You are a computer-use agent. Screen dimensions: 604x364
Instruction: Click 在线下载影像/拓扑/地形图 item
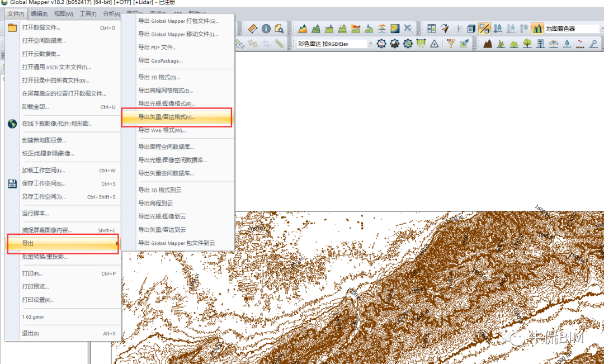coord(63,124)
